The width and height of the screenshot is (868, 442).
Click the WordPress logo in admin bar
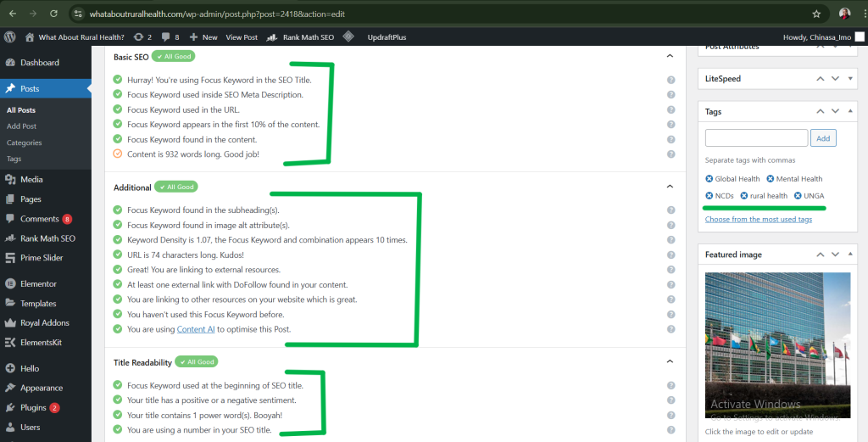[10, 37]
